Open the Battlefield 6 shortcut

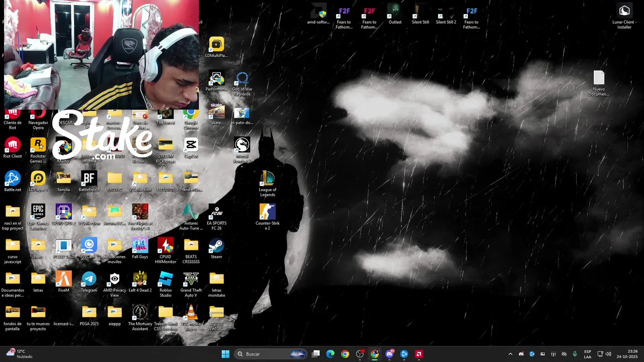(89, 182)
